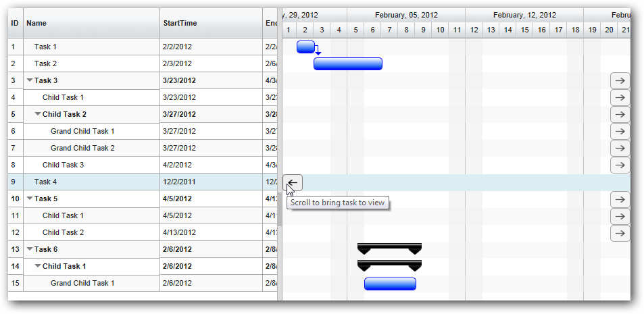Viewport: 644px width, 314px height.
Task: Click right arrow scroll button in Child Task 2 row 5
Action: 620,115
